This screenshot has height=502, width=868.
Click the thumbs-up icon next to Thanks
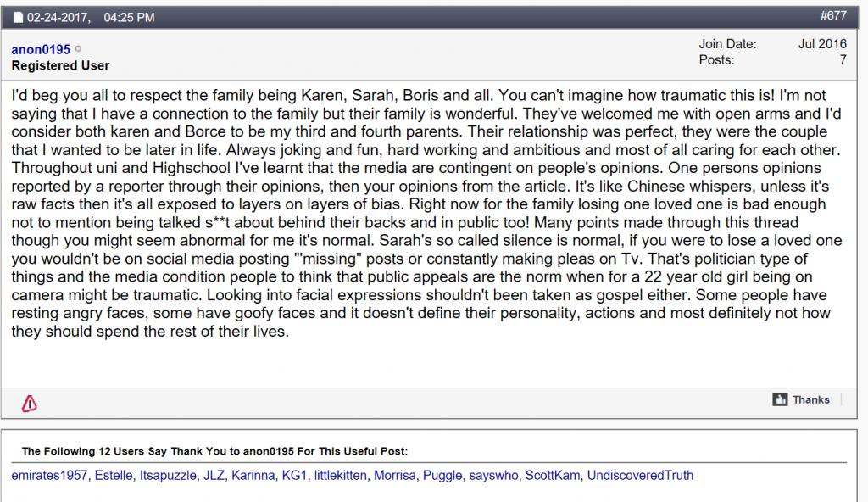tap(780, 399)
